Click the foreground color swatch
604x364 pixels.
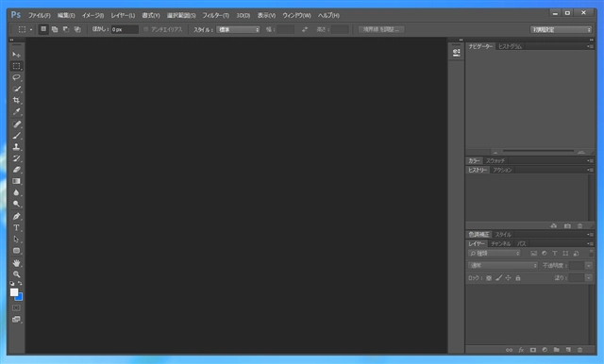point(14,292)
